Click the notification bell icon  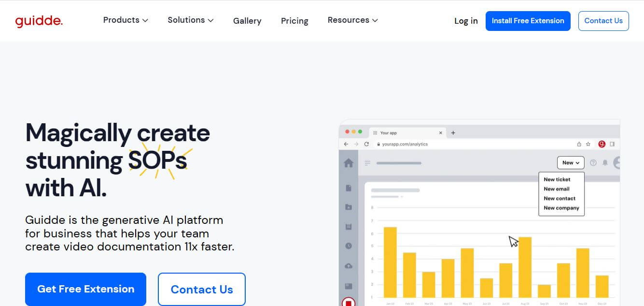tap(605, 163)
